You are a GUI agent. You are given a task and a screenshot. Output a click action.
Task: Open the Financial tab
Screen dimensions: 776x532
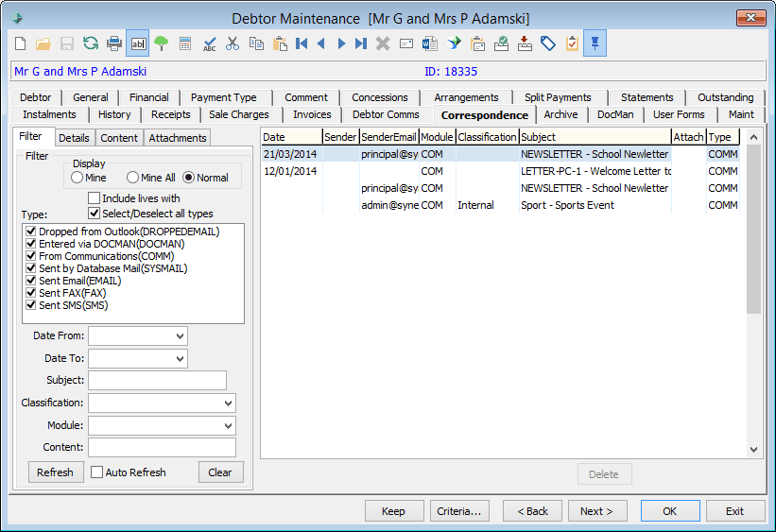pyautogui.click(x=149, y=97)
